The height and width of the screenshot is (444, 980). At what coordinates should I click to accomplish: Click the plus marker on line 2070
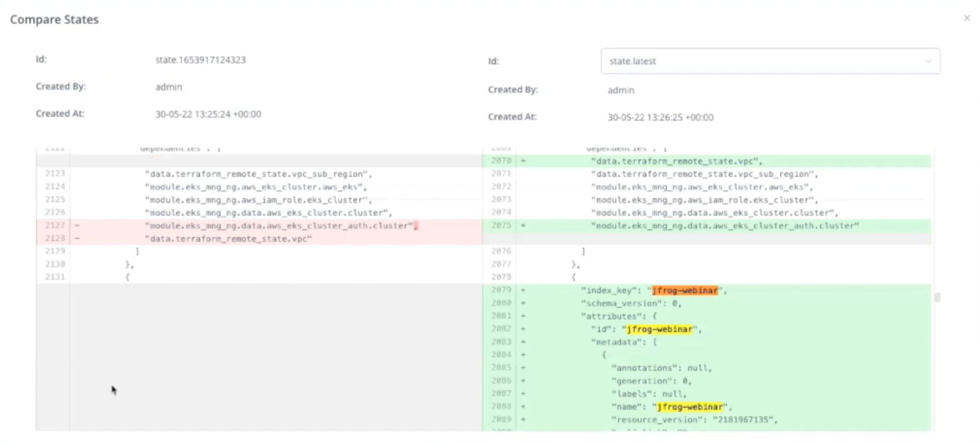(x=523, y=161)
